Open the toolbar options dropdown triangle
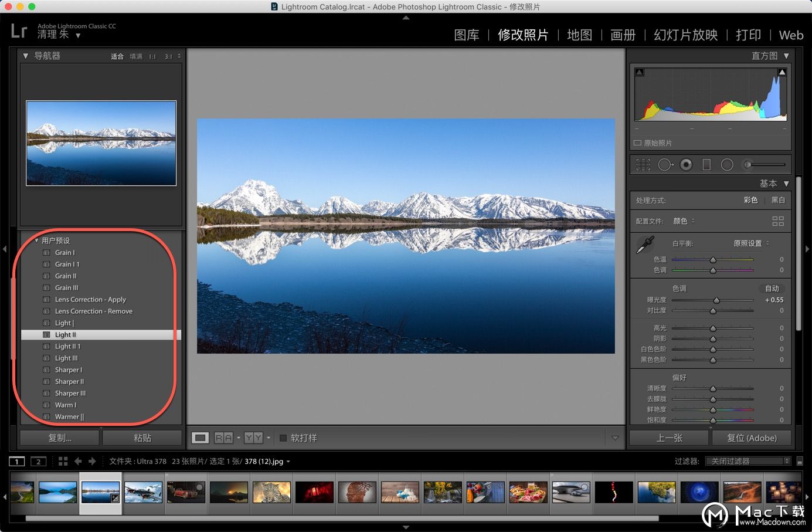The width and height of the screenshot is (812, 532). 615,438
